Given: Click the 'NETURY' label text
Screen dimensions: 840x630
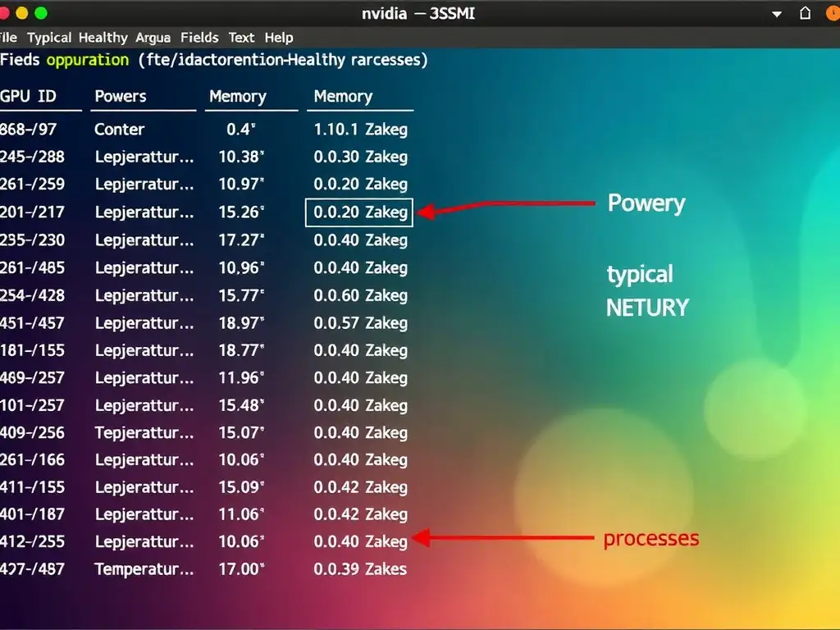Looking at the screenshot, I should [647, 308].
